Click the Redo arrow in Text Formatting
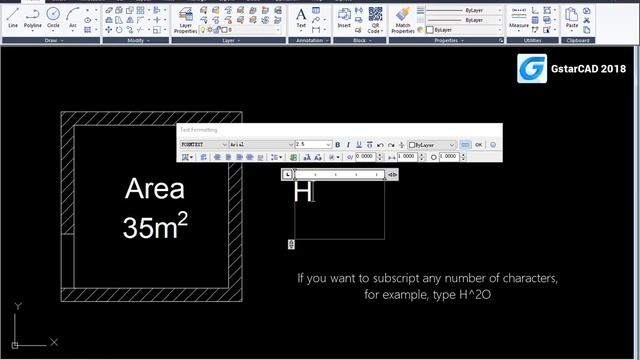The image size is (640, 360). 391,145
